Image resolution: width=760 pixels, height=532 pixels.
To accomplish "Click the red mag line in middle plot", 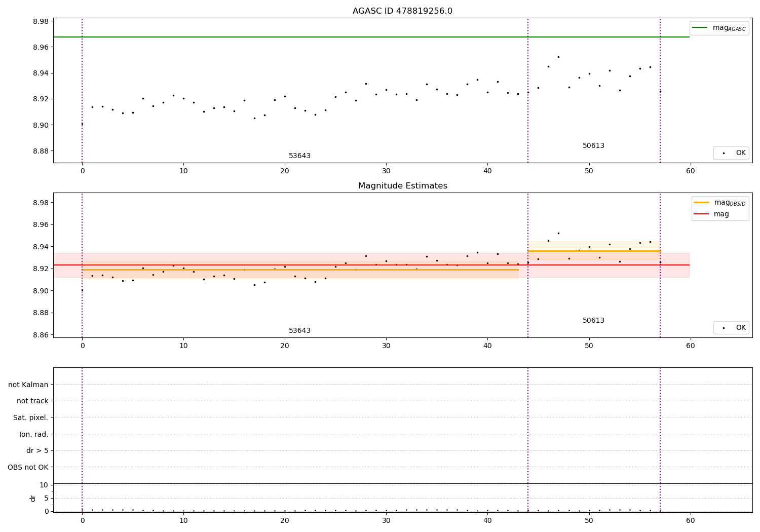I will (371, 265).
